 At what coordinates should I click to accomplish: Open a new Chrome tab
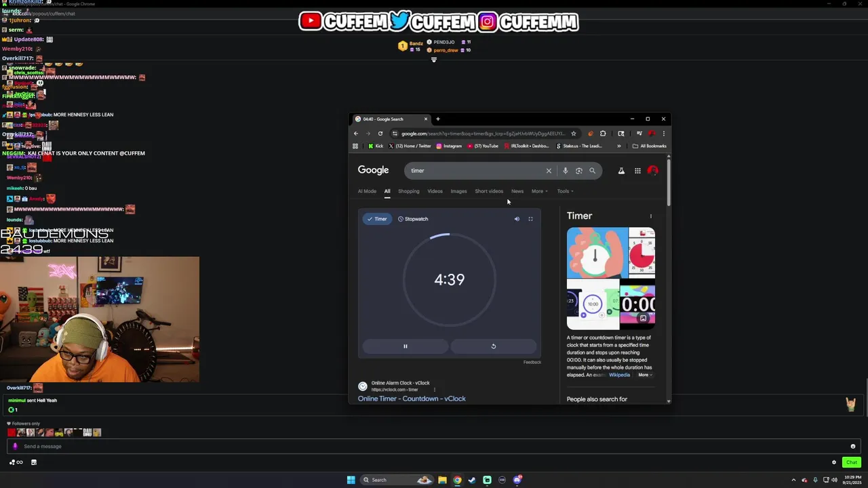437,119
